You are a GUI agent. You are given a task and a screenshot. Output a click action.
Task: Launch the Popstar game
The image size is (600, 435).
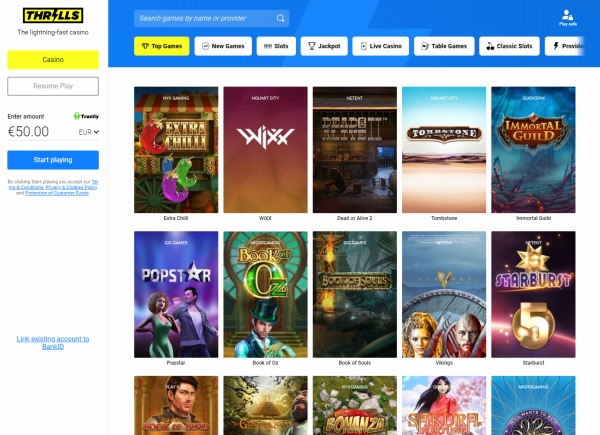176,294
